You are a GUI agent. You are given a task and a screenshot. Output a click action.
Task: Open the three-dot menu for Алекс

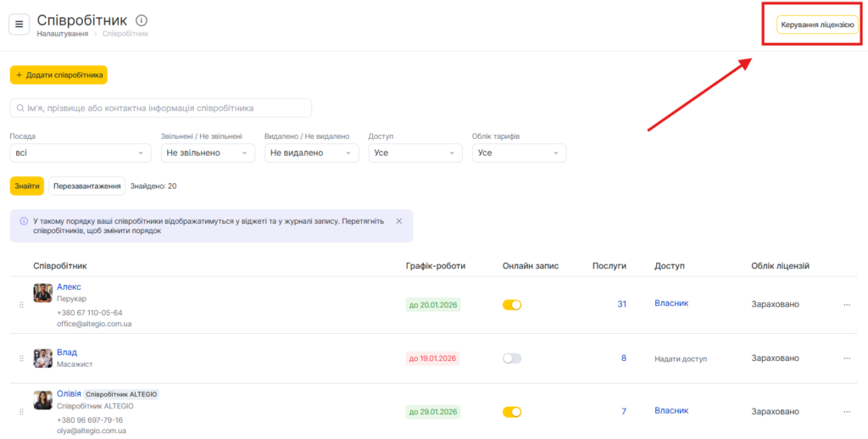point(846,304)
